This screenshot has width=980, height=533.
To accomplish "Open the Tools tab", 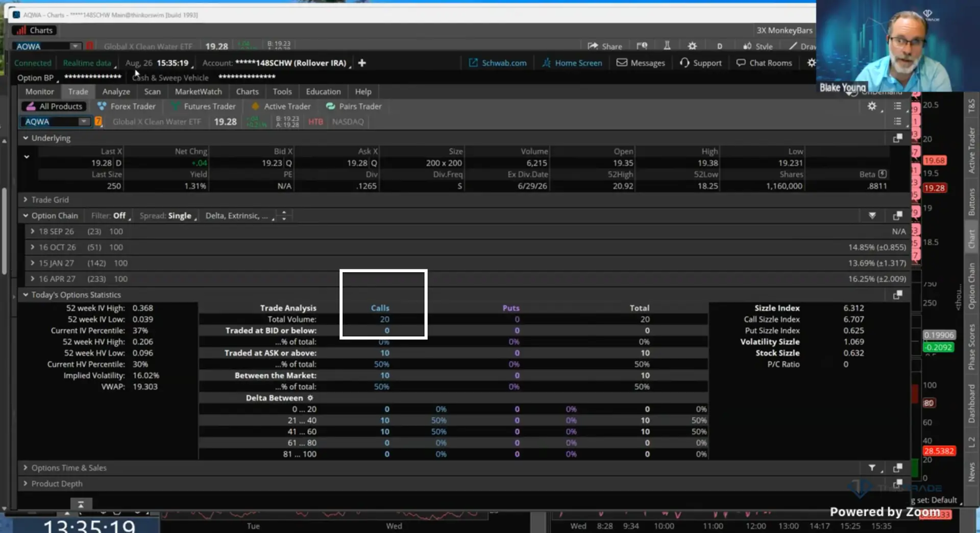I will pos(282,91).
